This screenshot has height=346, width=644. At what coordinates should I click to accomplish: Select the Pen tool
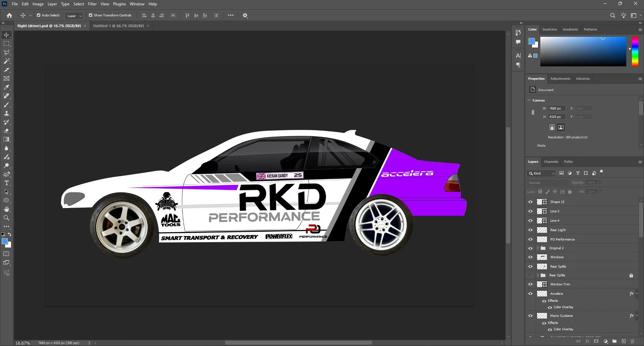pos(6,175)
